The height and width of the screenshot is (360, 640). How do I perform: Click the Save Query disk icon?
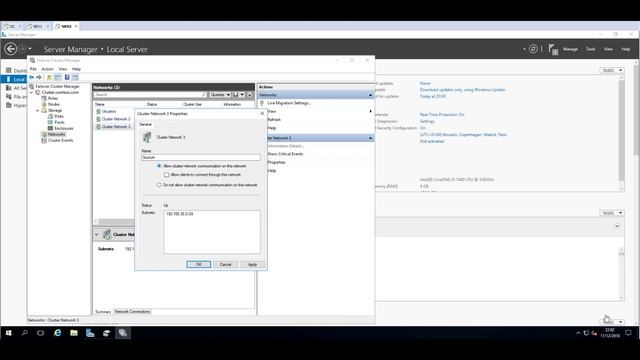tap(236, 95)
